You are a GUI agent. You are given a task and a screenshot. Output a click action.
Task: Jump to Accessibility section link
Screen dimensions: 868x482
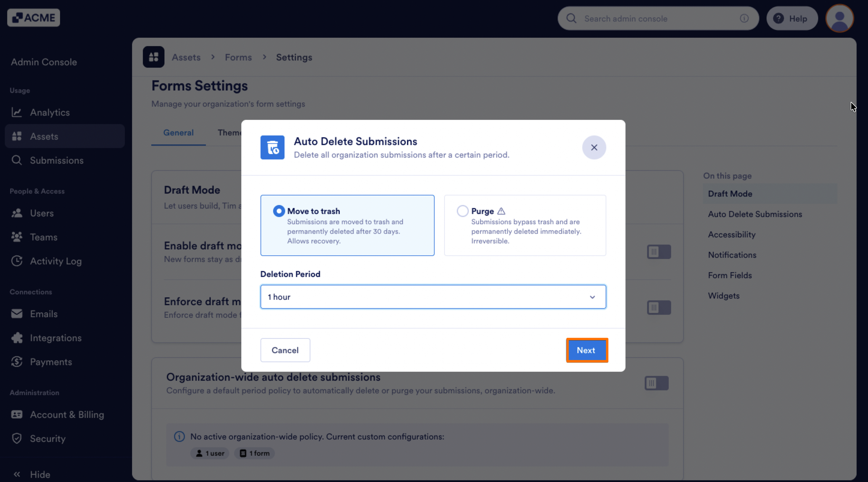click(x=732, y=234)
